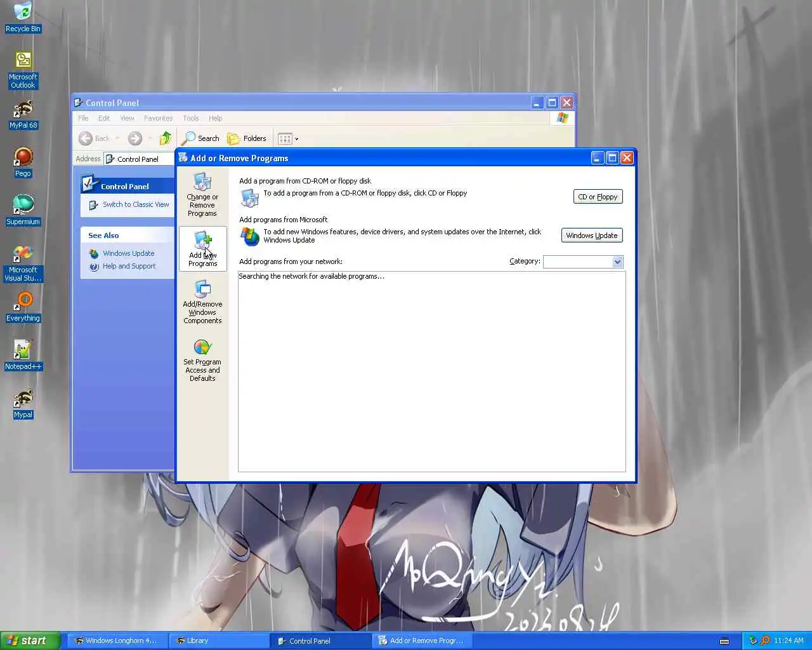The image size is (812, 650).
Task: Launch Mypal desktop shortcut
Action: (23, 404)
